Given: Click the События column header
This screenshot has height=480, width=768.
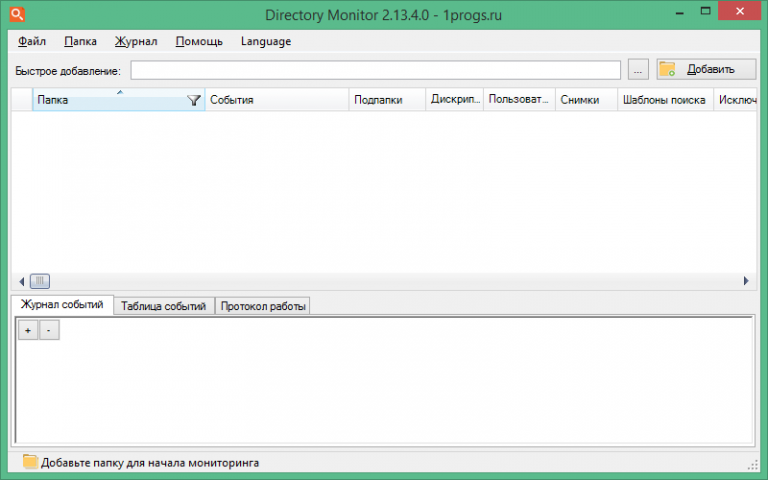Looking at the screenshot, I should click(x=277, y=100).
